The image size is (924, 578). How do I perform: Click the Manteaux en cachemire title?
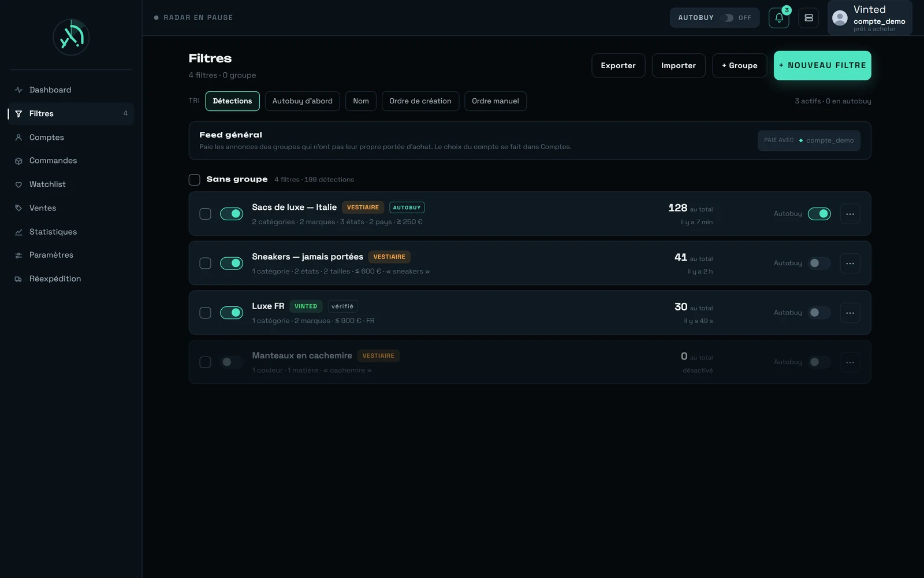tap(302, 355)
